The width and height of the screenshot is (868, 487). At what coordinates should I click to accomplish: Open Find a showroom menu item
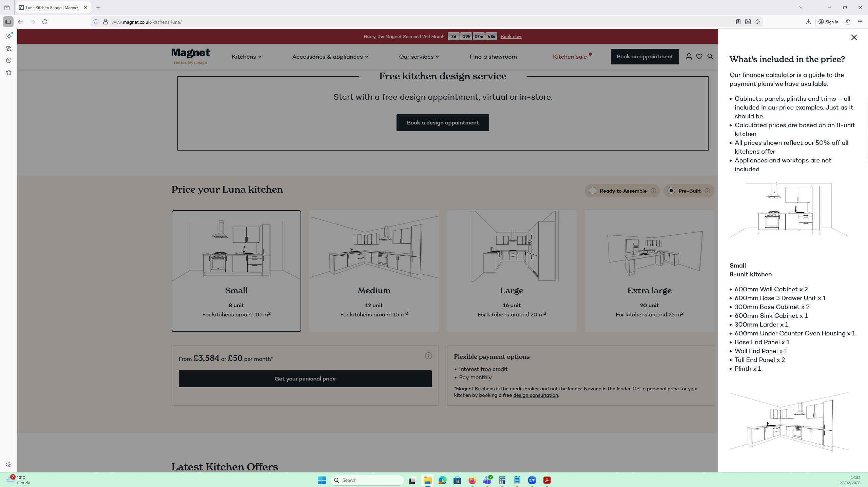(x=493, y=57)
